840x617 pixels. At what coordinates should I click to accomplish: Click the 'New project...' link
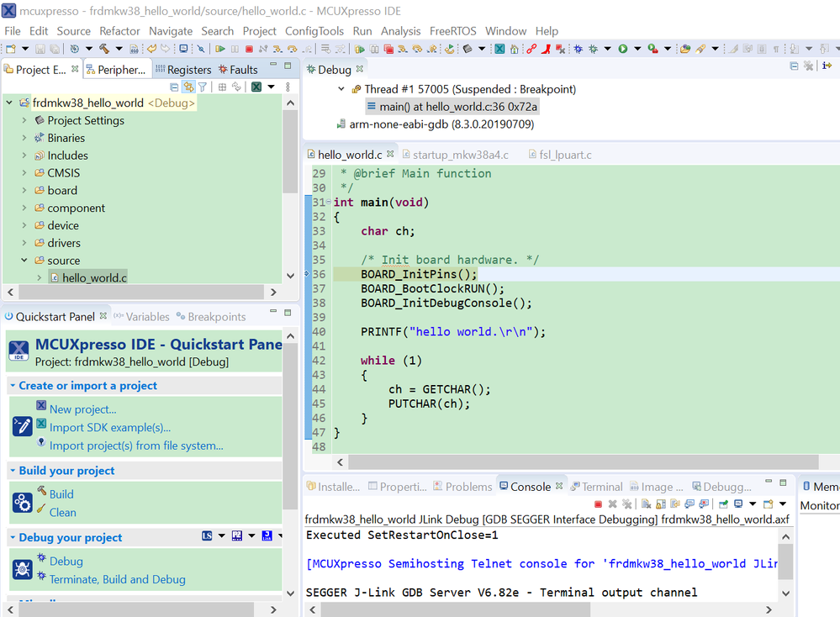[83, 409]
